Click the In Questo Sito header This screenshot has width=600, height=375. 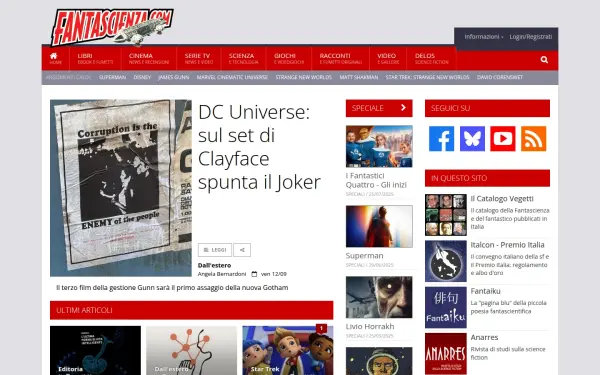point(487,178)
